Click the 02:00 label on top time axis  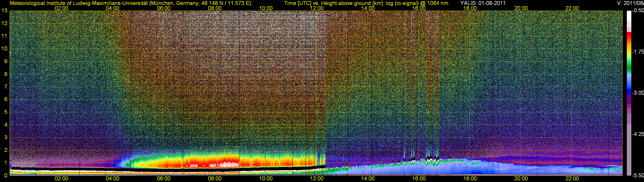(61, 8)
